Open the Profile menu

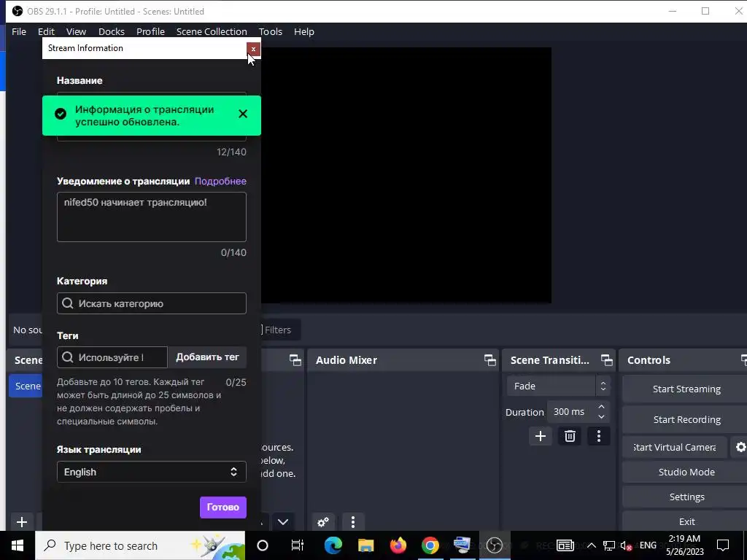point(150,31)
